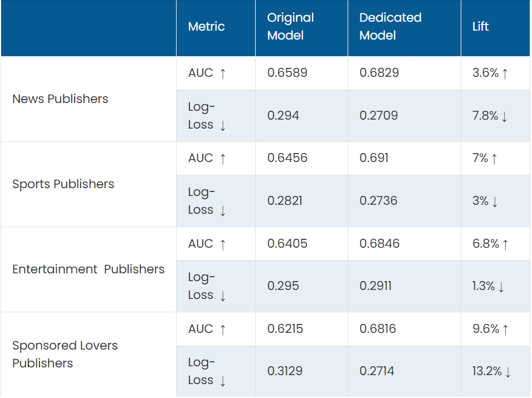The width and height of the screenshot is (532, 398).
Task: Click the Entertainment Publishers row label
Action: pos(88,269)
